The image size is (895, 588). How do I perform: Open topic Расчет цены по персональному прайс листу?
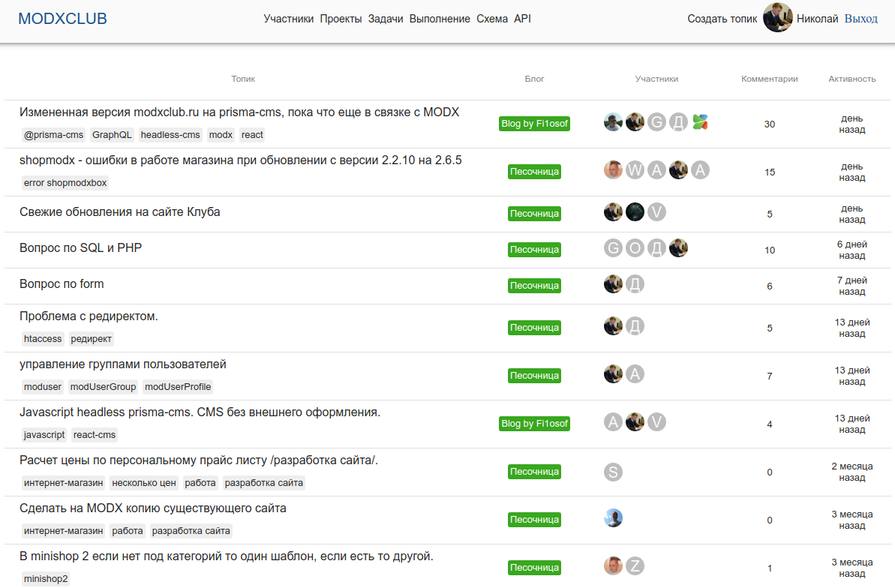[199, 460]
